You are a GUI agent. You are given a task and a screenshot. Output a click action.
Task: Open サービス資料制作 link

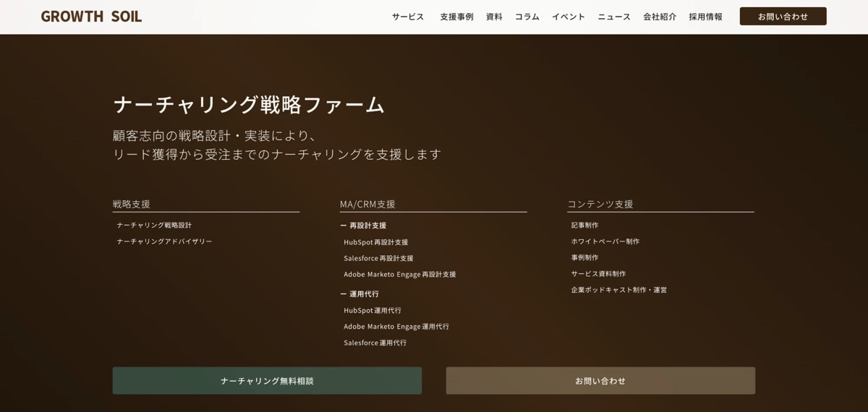pyautogui.click(x=598, y=273)
